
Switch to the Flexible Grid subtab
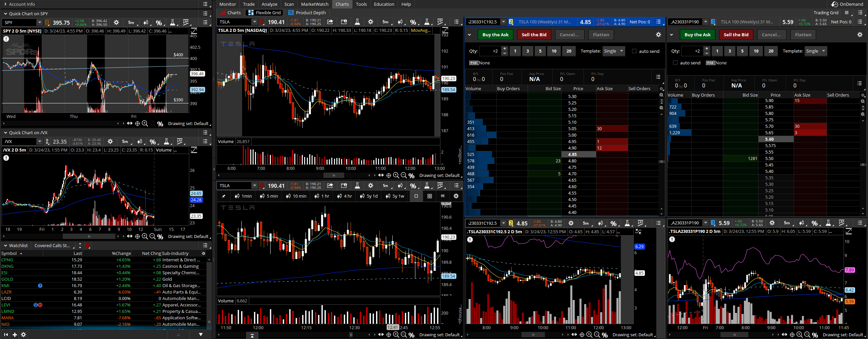click(x=264, y=13)
